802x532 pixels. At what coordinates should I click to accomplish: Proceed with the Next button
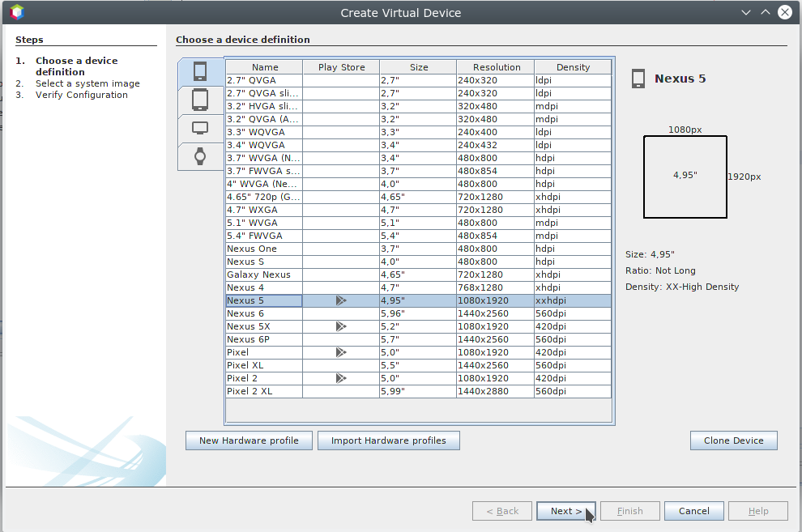565,511
